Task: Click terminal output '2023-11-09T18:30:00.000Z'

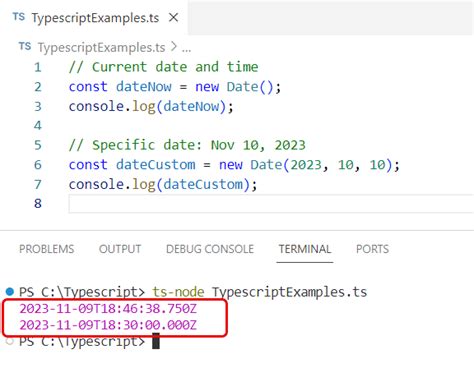Action: tap(108, 325)
